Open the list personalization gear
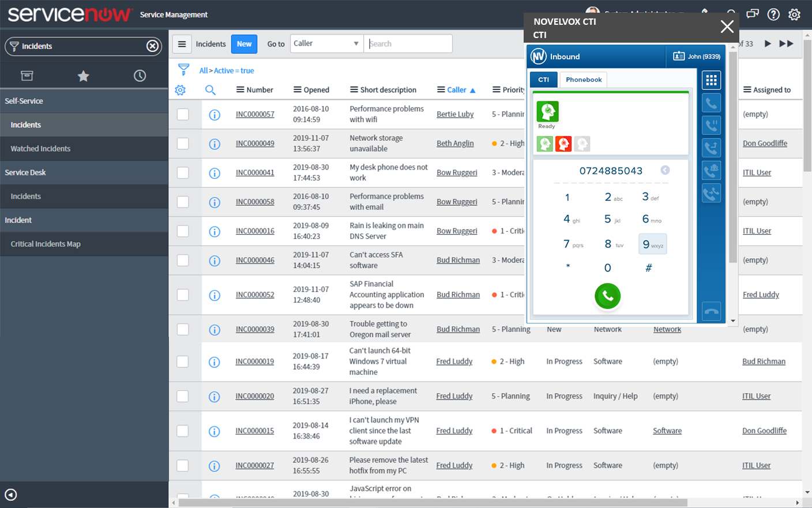This screenshot has height=508, width=812. (180, 90)
